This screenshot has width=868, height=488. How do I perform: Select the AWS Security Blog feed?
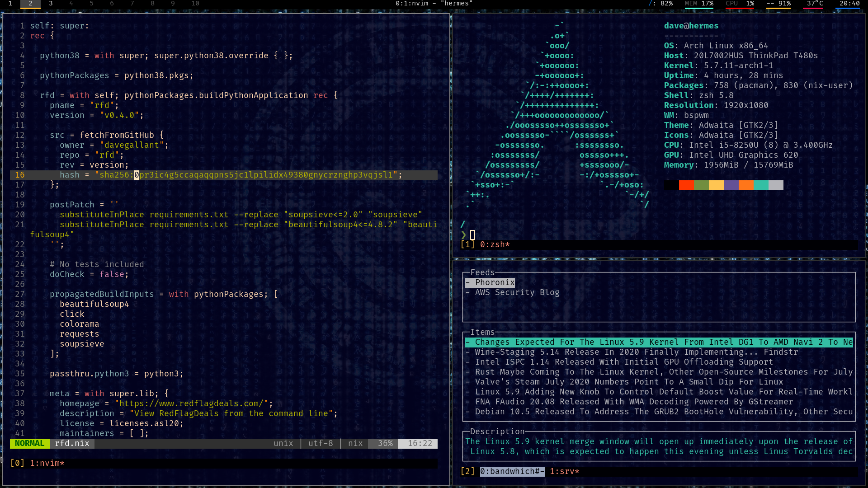coord(512,292)
